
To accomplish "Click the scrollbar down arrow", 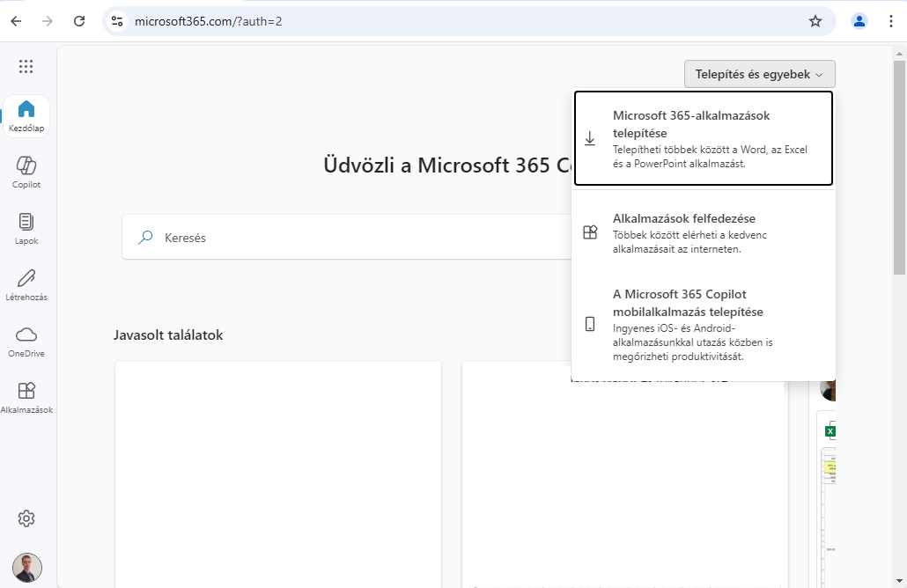I will (899, 580).
